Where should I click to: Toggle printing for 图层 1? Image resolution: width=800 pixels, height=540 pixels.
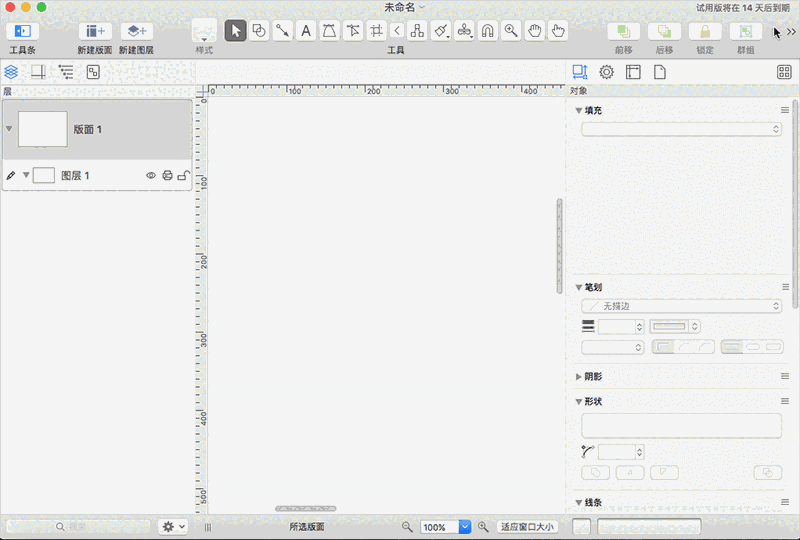coord(167,176)
